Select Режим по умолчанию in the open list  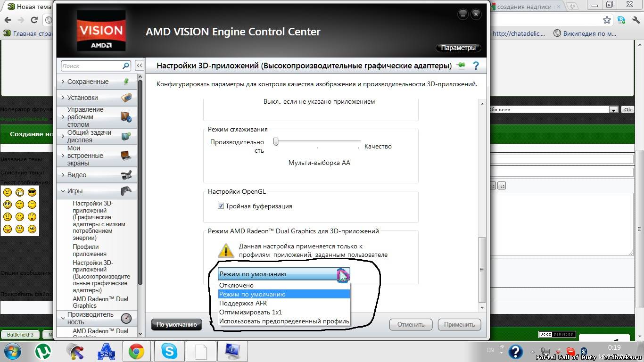(x=284, y=294)
